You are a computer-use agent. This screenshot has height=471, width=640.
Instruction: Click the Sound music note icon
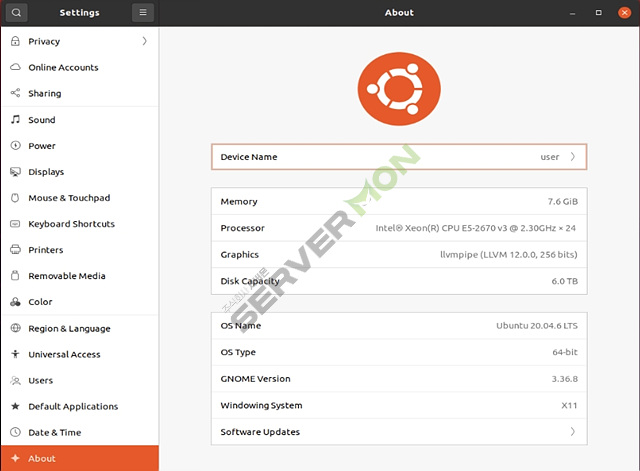pos(15,119)
